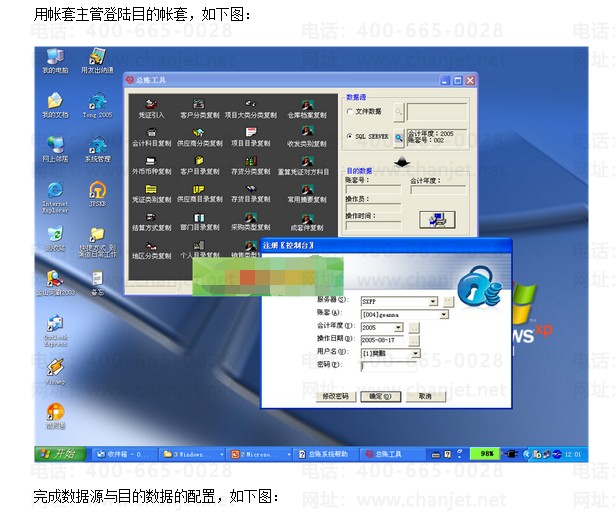Open 回收站 desktop icon
Image resolution: width=616 pixels, height=517 pixels.
coord(55,238)
